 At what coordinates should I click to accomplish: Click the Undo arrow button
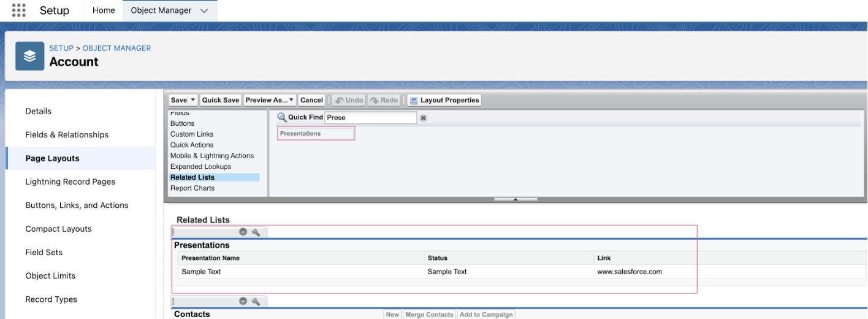[x=348, y=100]
